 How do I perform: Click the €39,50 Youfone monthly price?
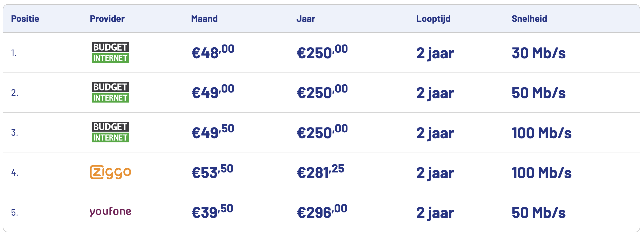212,212
